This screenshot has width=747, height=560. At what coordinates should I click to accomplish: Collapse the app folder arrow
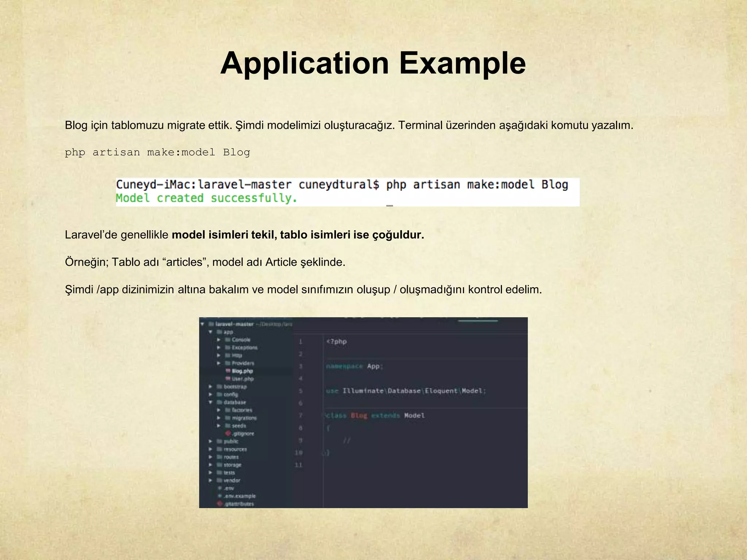tap(210, 332)
